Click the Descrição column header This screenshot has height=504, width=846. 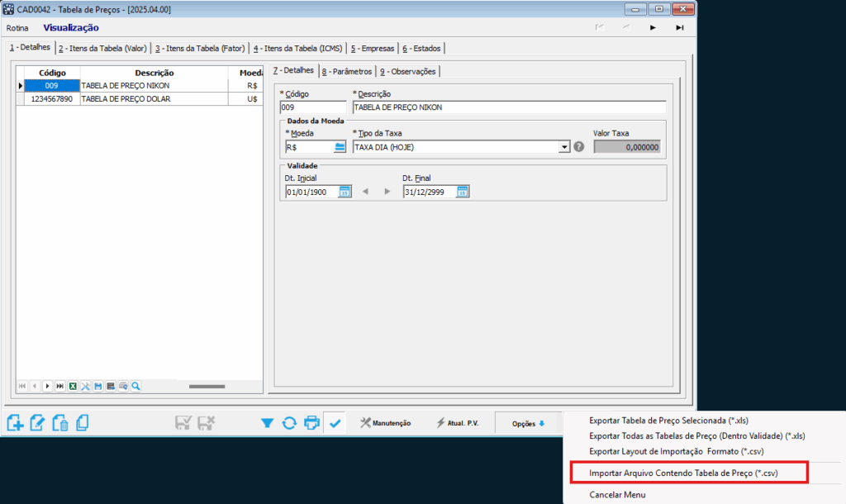154,73
